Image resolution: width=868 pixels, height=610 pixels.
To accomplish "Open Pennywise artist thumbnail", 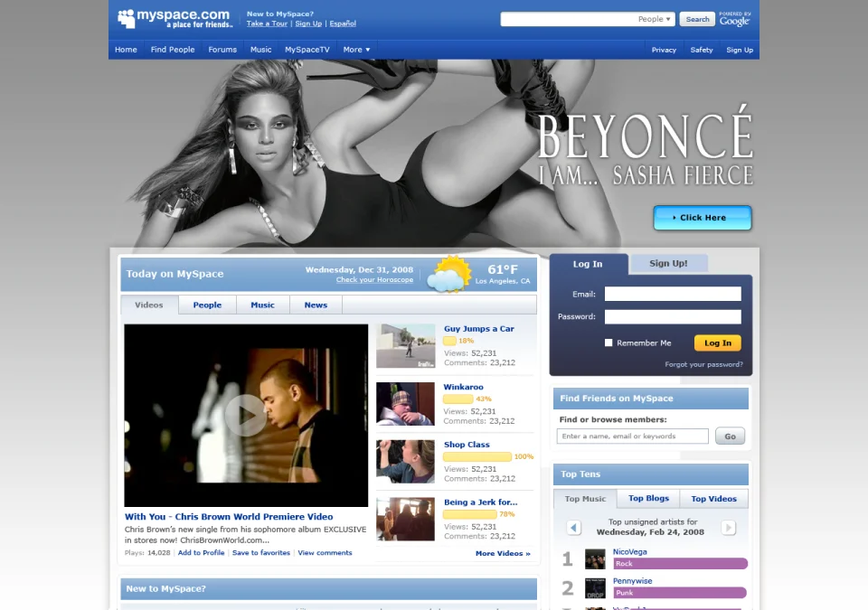I will coord(595,587).
